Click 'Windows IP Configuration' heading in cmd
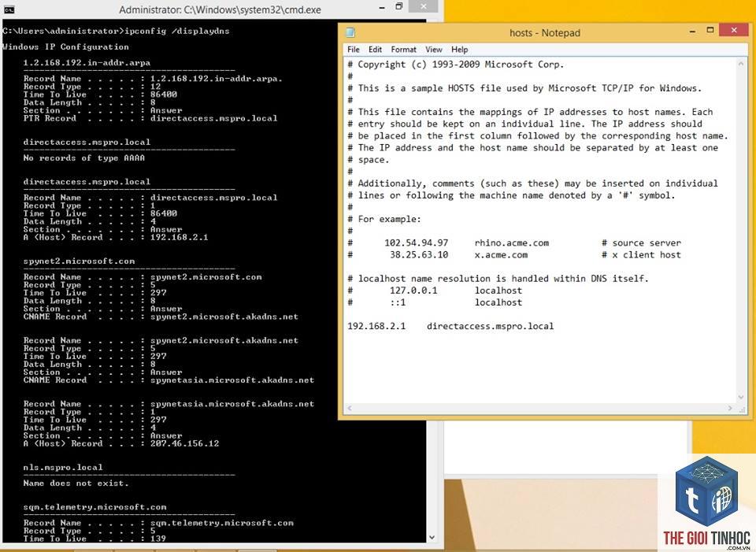The height and width of the screenshot is (552, 756). [x=65, y=46]
